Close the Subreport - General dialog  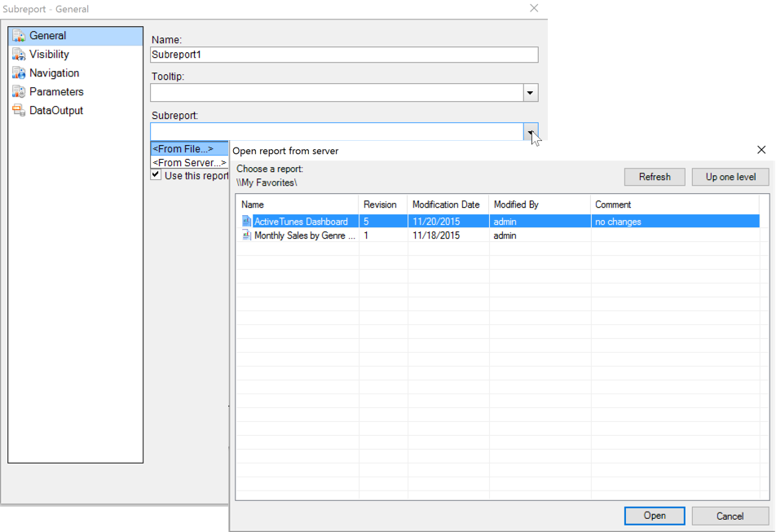tap(534, 8)
